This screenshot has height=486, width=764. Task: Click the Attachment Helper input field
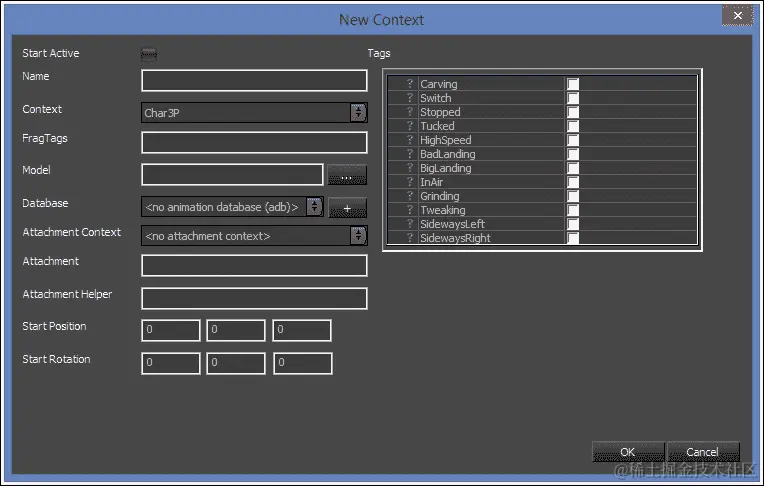[x=254, y=298]
